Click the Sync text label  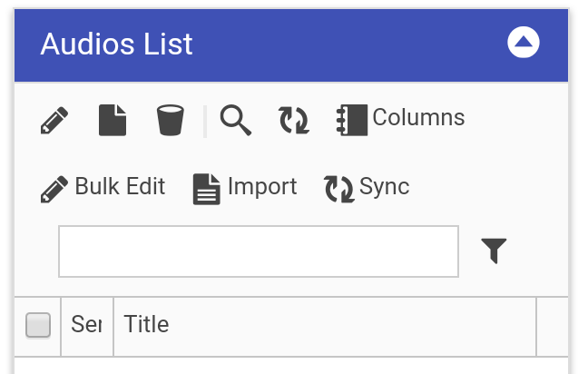pos(384,187)
